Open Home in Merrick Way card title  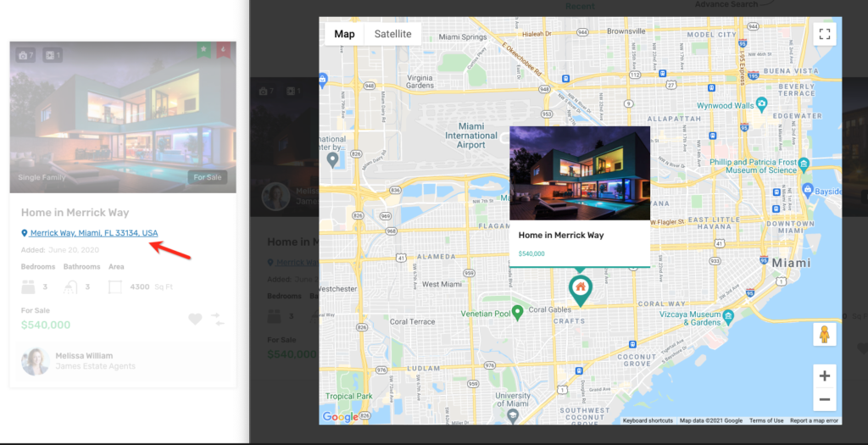75,213
